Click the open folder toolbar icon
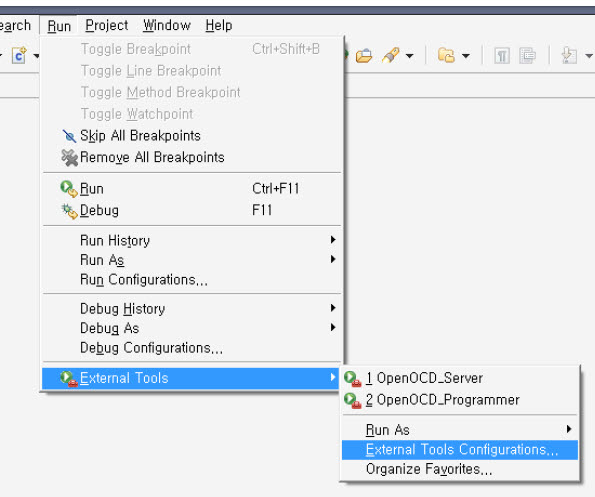 (x=364, y=56)
